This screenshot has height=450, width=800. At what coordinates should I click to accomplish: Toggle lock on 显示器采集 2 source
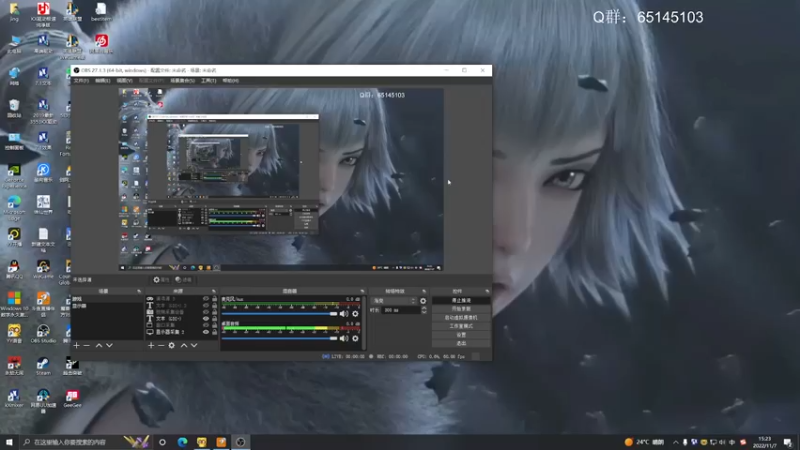[214, 332]
